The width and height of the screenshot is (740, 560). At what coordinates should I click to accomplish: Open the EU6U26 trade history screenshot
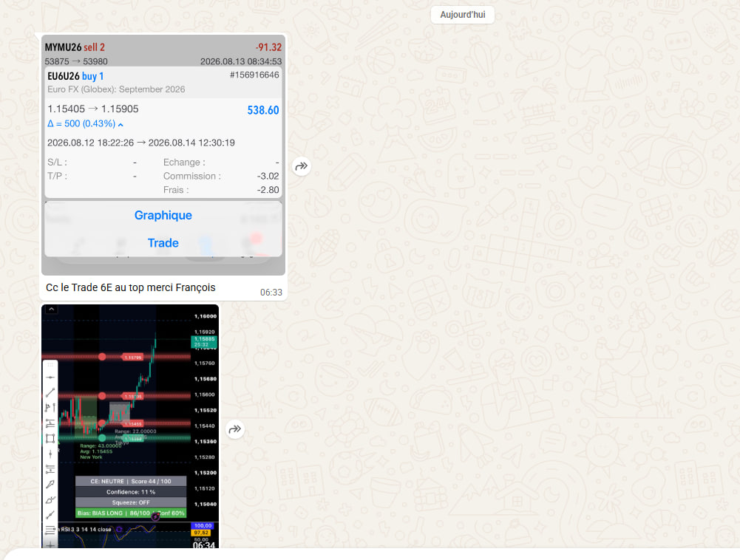point(163,154)
